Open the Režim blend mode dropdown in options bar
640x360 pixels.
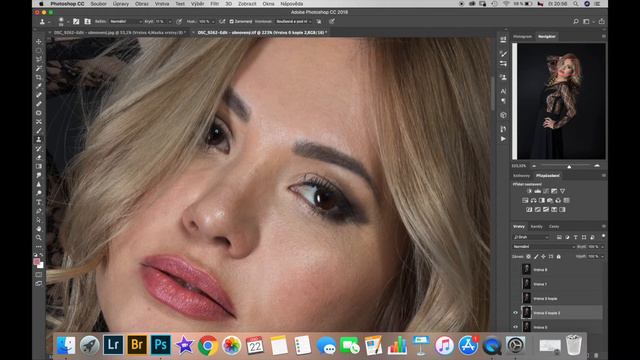coord(126,21)
